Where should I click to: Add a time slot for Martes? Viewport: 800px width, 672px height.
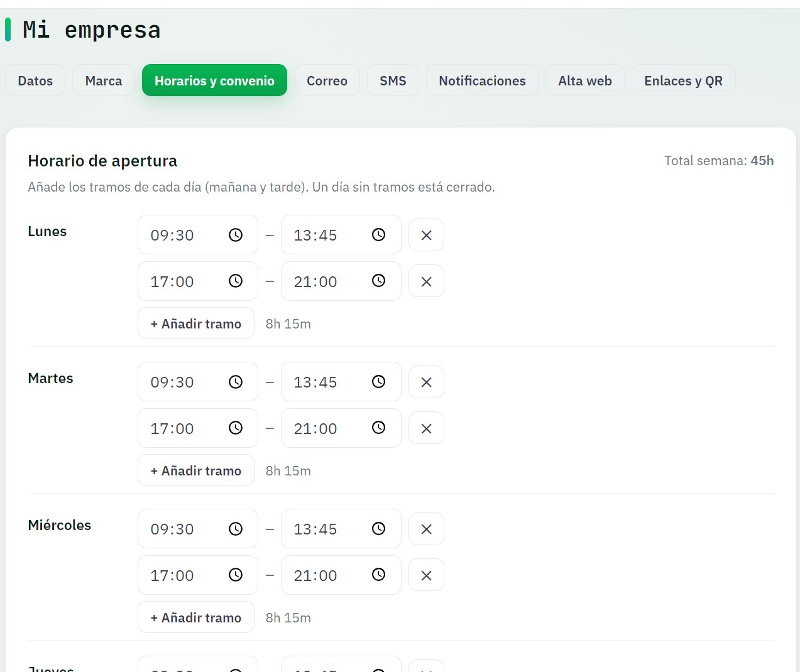point(196,470)
